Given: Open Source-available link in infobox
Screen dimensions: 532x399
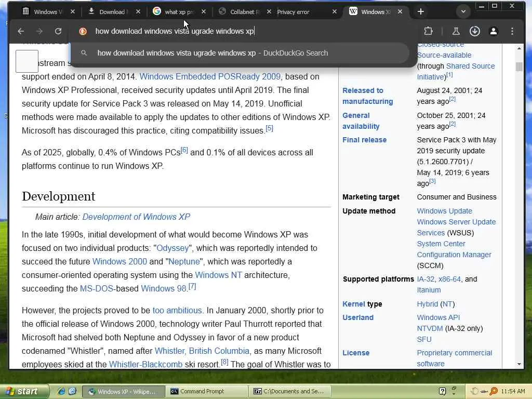Looking at the screenshot, I should click(x=444, y=55).
